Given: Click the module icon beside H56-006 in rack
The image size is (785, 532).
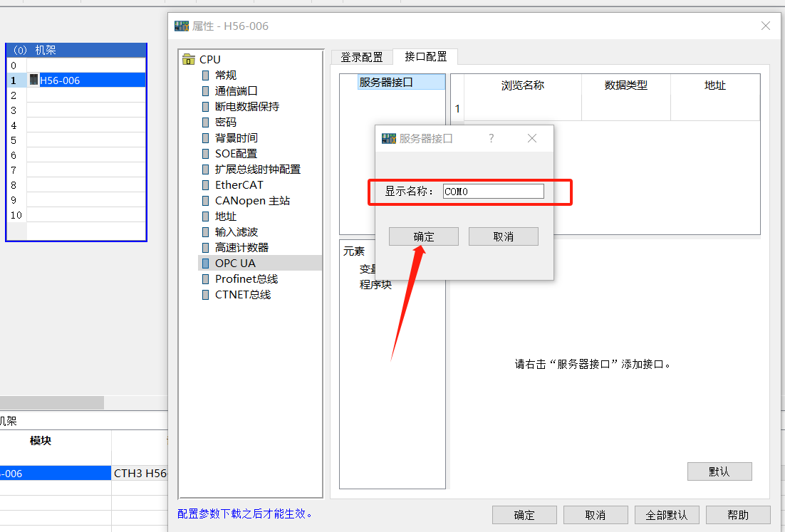Looking at the screenshot, I should pyautogui.click(x=33, y=80).
